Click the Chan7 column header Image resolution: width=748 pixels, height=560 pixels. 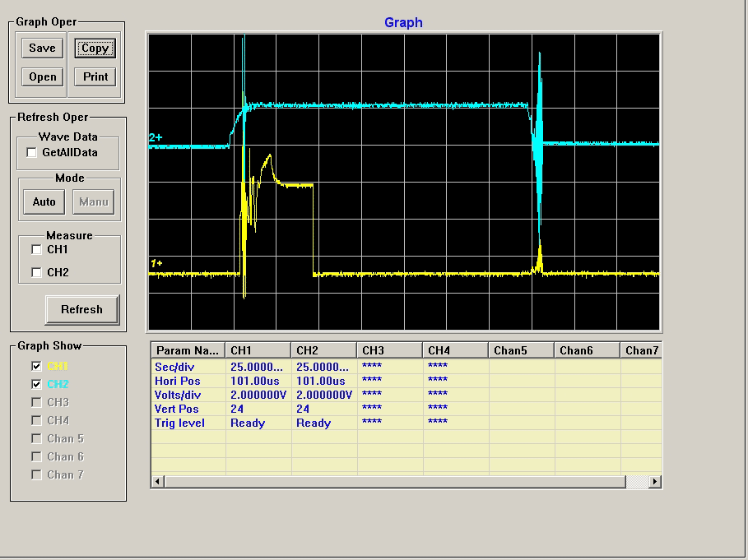641,351
